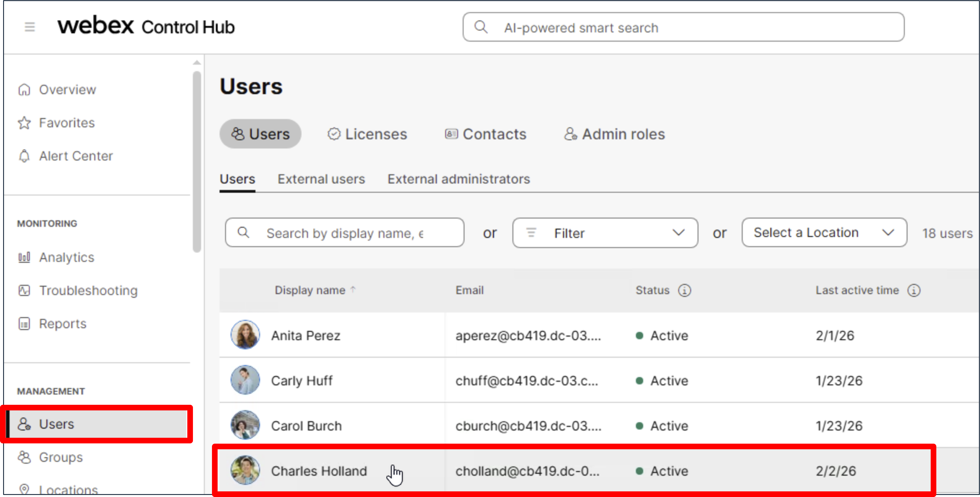
Task: Sort by Display name column header
Action: coord(310,290)
